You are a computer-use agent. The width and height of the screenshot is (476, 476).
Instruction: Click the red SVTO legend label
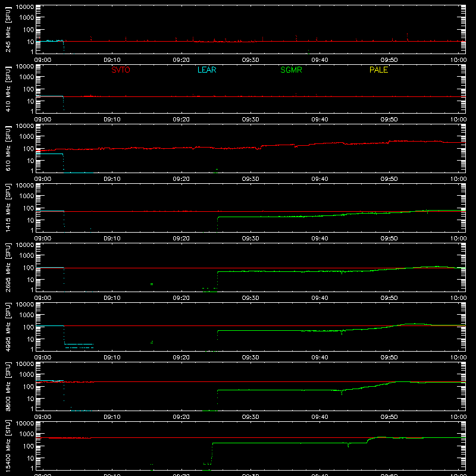coord(121,70)
